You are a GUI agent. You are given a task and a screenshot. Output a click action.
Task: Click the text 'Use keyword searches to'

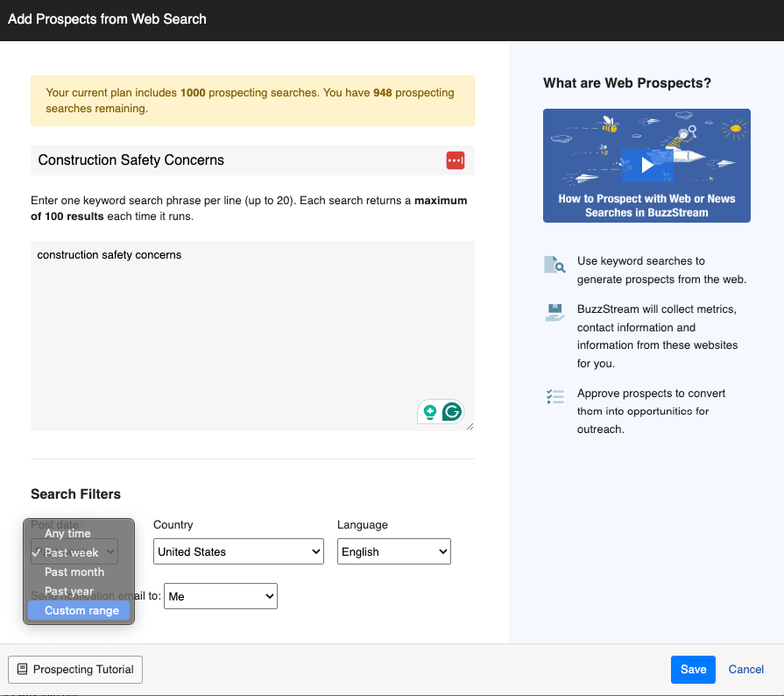pyautogui.click(x=641, y=260)
